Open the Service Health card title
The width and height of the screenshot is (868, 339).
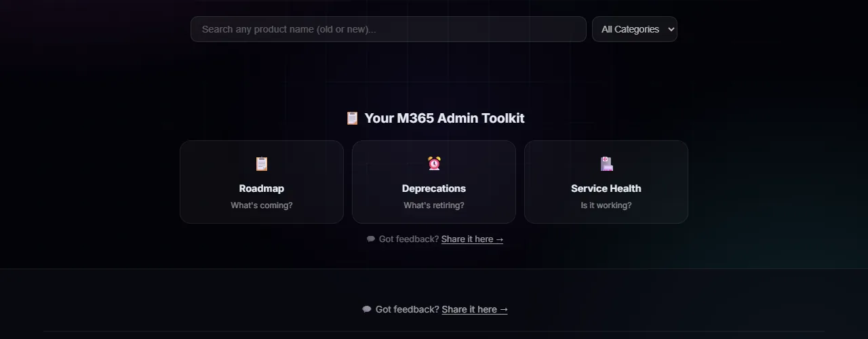pyautogui.click(x=606, y=188)
